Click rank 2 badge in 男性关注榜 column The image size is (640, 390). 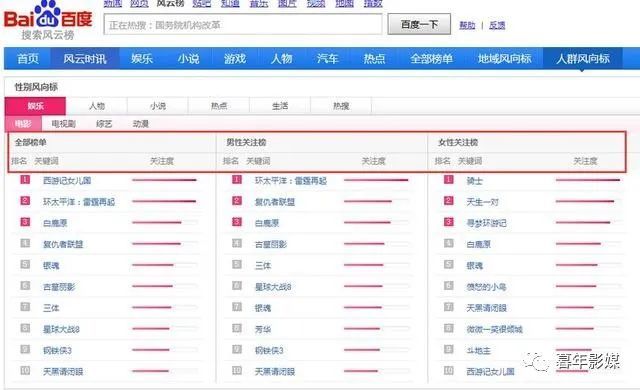pos(237,201)
